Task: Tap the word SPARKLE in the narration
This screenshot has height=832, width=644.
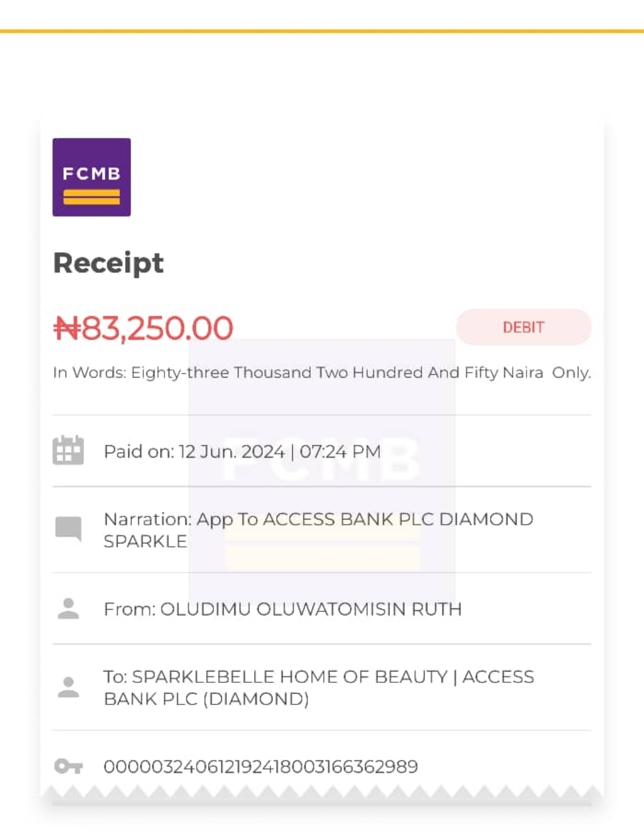Action: tap(145, 542)
